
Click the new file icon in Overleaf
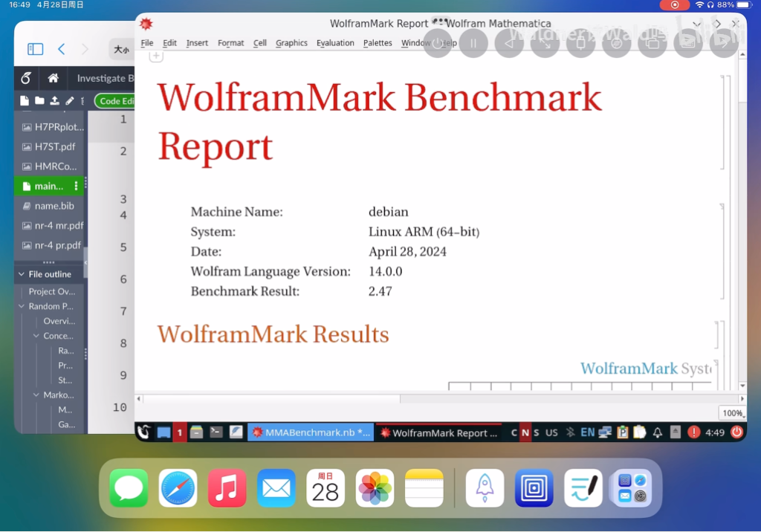pyautogui.click(x=25, y=101)
